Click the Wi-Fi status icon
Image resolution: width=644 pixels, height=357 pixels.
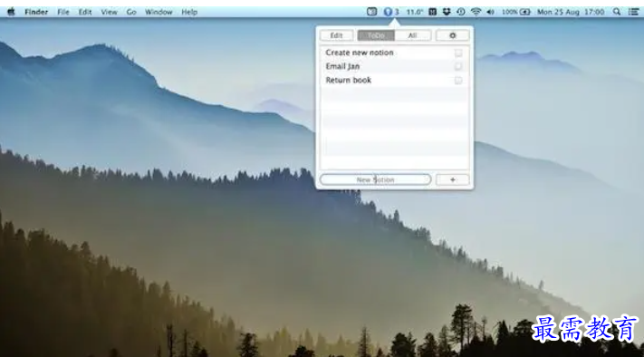click(476, 12)
